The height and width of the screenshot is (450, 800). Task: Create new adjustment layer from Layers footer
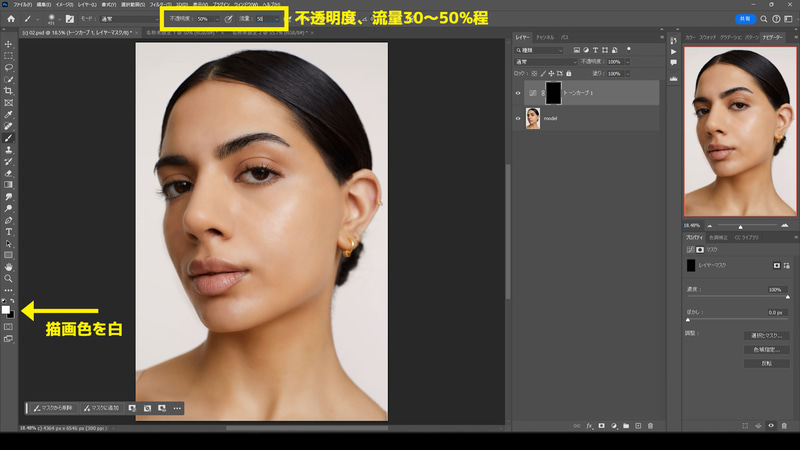point(614,426)
